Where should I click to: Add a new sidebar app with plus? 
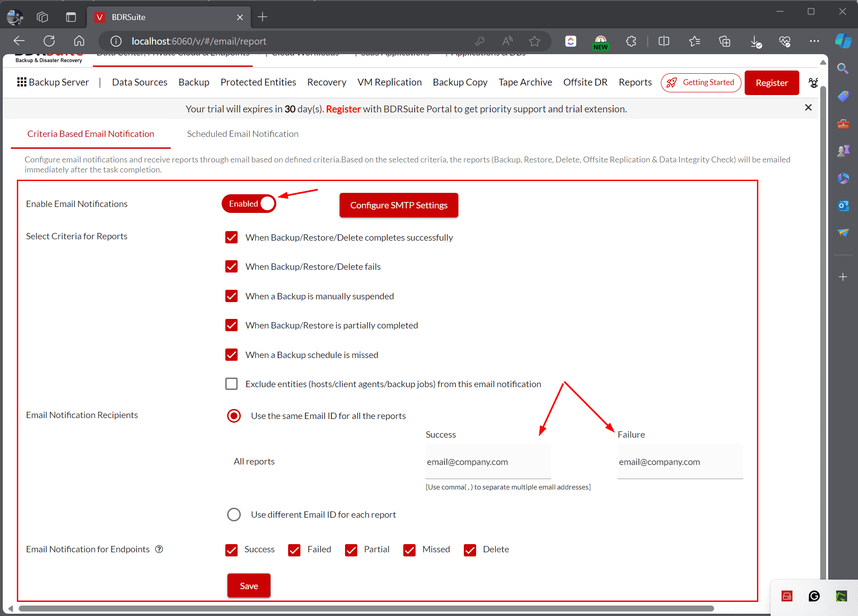click(843, 277)
